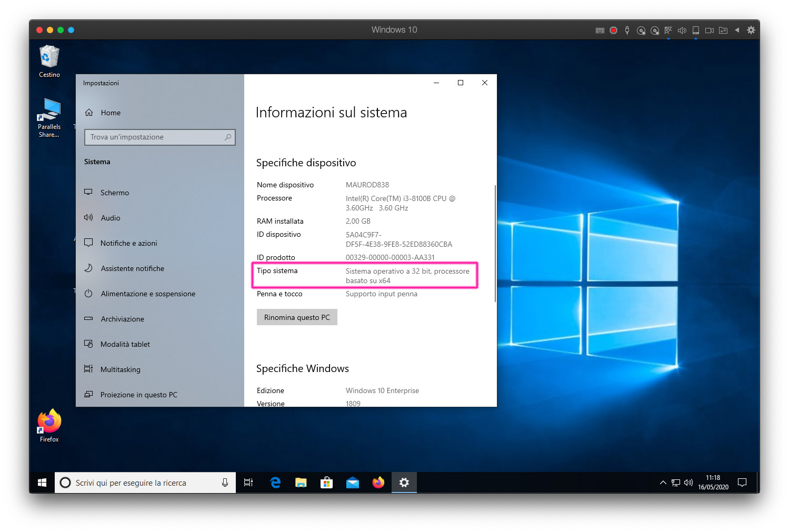The image size is (789, 532).
Task: Open Audio settings
Action: click(x=160, y=218)
